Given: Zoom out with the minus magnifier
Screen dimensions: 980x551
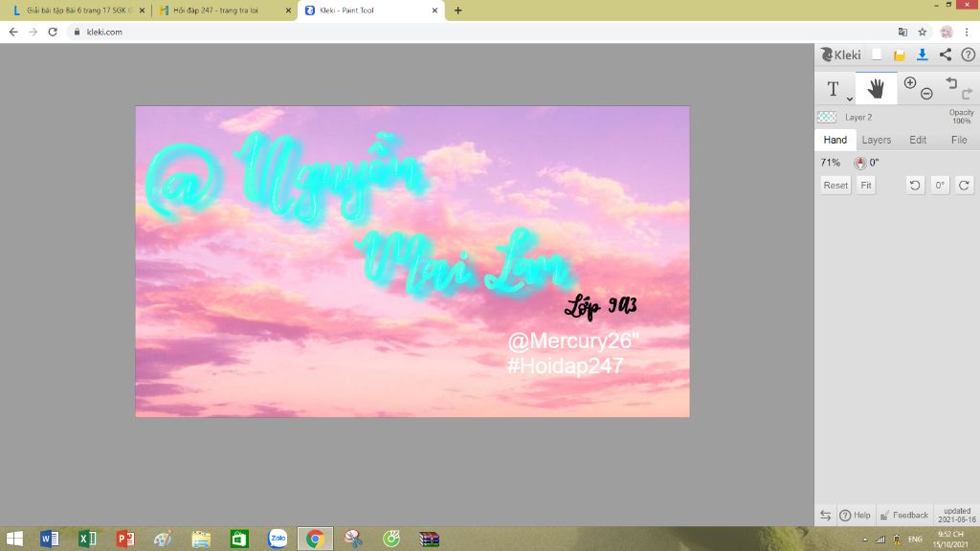Looking at the screenshot, I should click(926, 95).
